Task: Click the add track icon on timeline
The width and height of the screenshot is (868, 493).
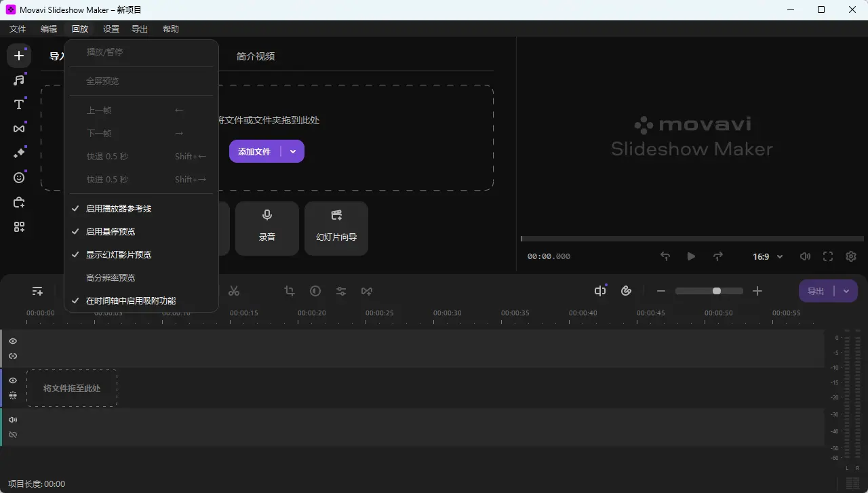Action: click(x=37, y=291)
